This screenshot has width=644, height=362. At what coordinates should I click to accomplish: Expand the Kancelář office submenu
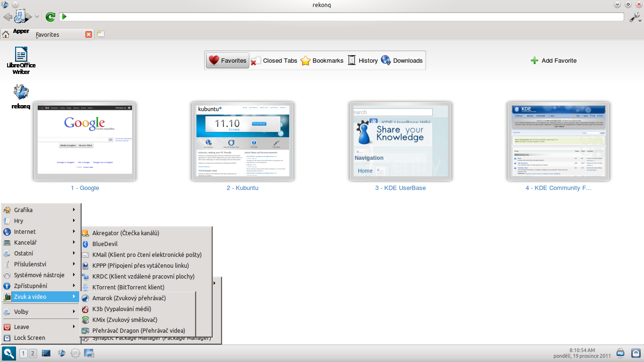tap(41, 242)
